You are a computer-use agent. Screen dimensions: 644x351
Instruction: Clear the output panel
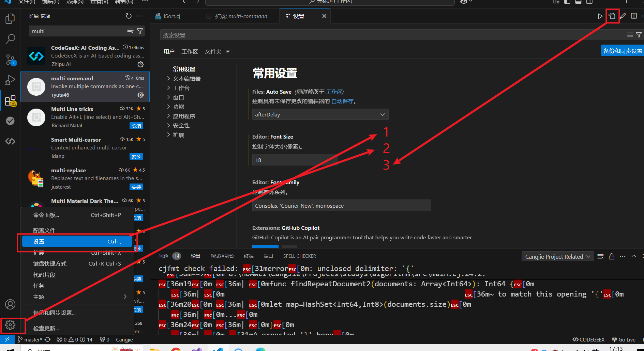point(601,256)
